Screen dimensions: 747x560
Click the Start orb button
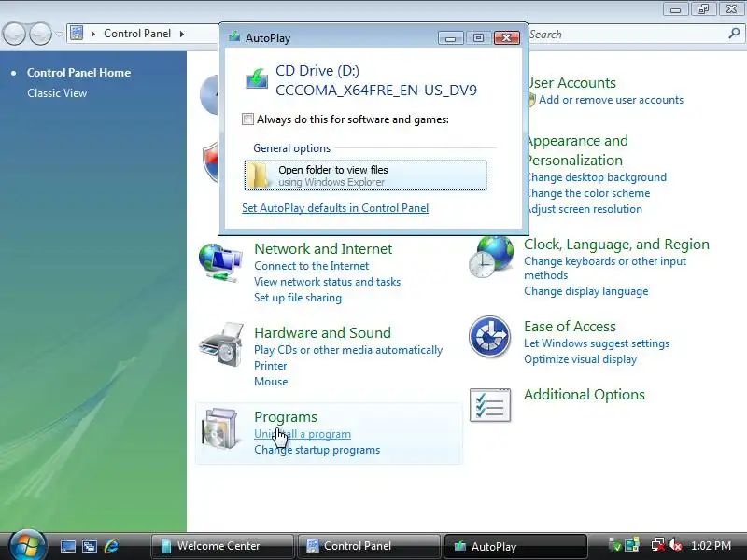[x=27, y=545]
